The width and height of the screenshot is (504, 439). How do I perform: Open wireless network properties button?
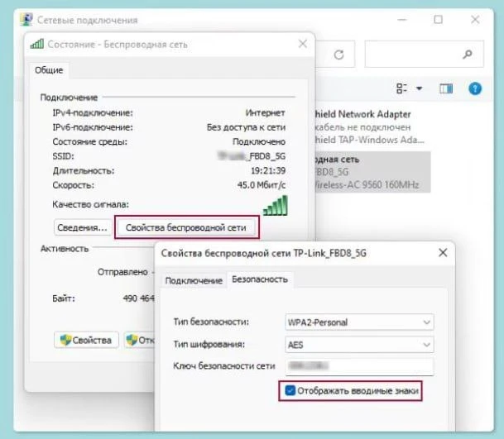pyautogui.click(x=186, y=227)
